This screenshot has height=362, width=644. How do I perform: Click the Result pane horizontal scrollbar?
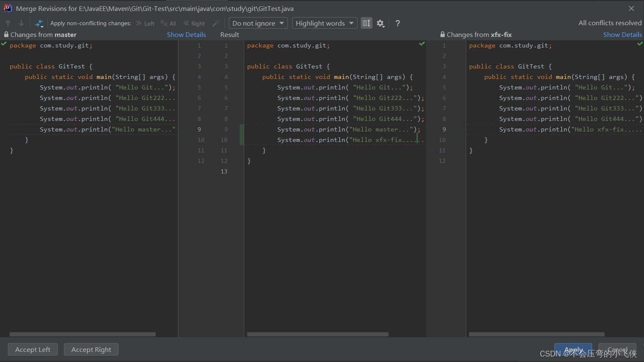point(318,334)
